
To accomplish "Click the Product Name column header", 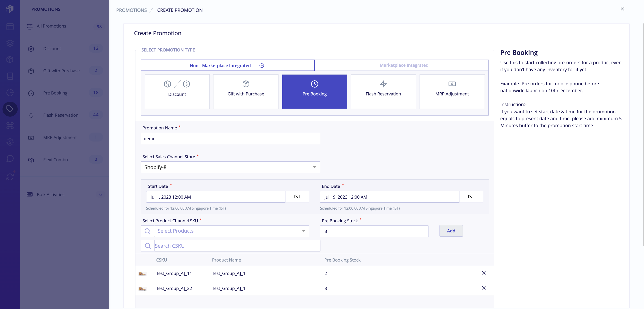I will pos(226,260).
